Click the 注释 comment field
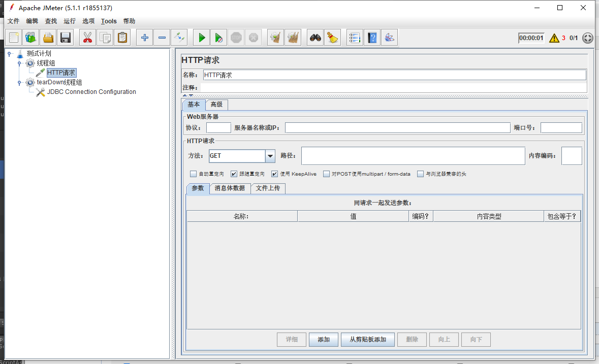The width and height of the screenshot is (599, 364). pos(394,88)
